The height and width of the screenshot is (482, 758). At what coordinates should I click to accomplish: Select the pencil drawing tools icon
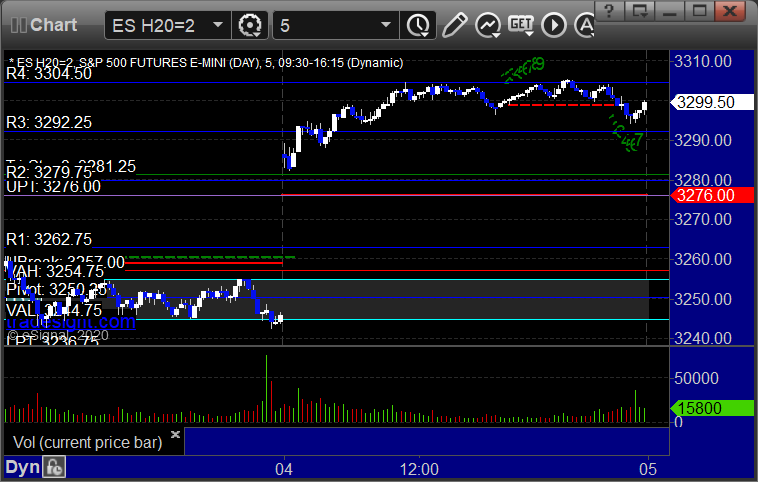(x=455, y=25)
